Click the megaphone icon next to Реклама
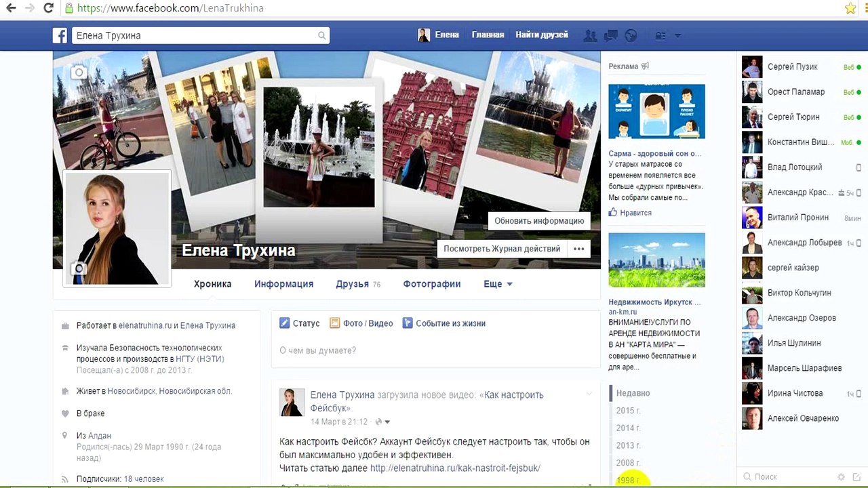Image resolution: width=868 pixels, height=488 pixels. (x=645, y=66)
